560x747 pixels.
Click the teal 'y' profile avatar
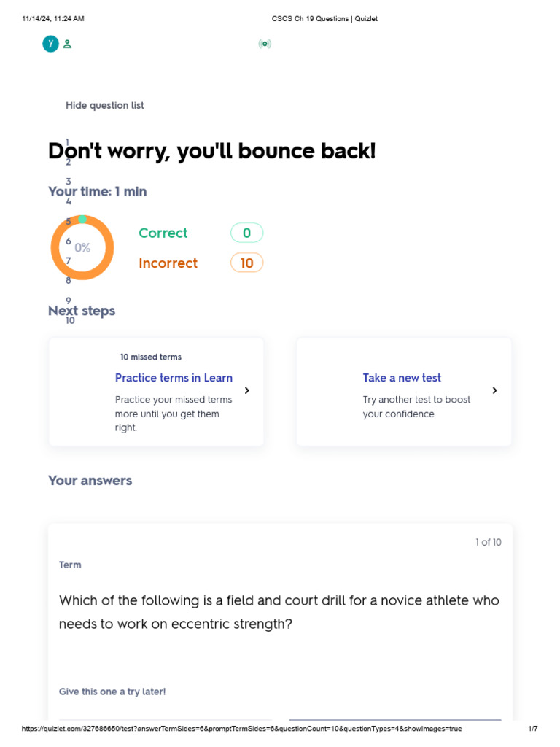coord(50,44)
